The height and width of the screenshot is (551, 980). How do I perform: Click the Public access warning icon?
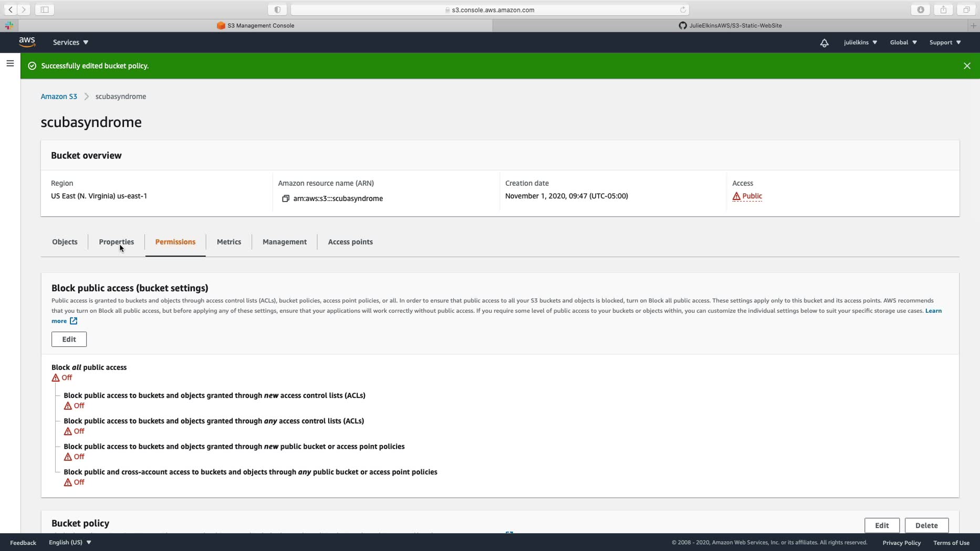(x=736, y=196)
